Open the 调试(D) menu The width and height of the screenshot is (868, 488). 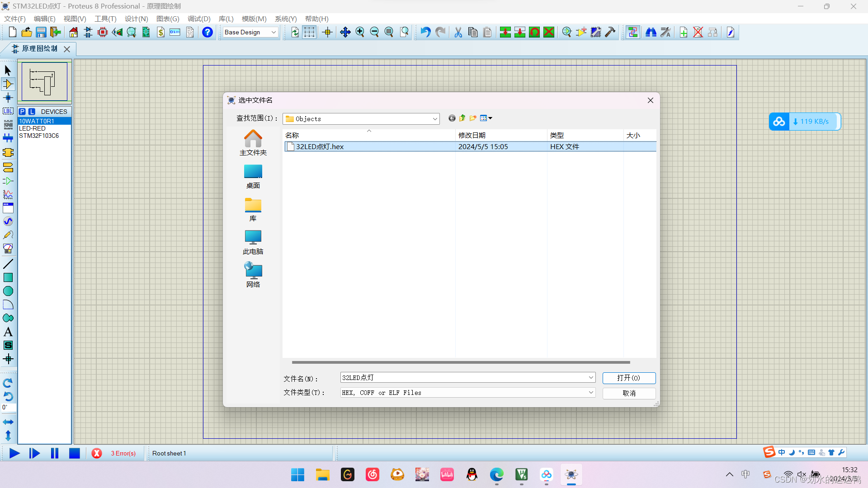click(199, 19)
